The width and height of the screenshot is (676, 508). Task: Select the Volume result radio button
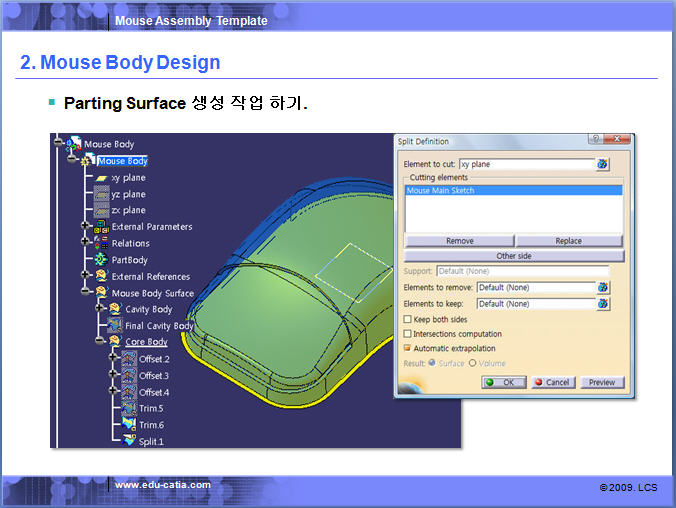click(473, 363)
